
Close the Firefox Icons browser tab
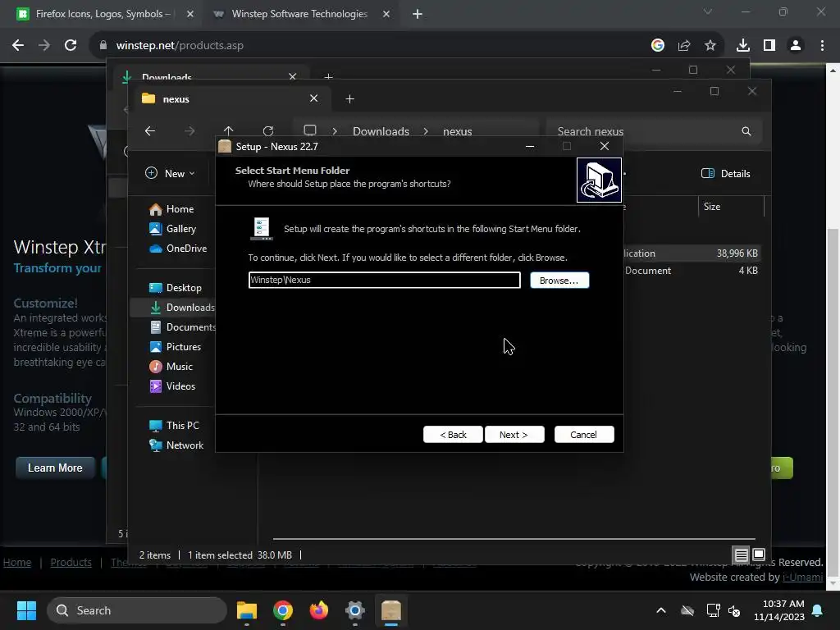point(190,14)
